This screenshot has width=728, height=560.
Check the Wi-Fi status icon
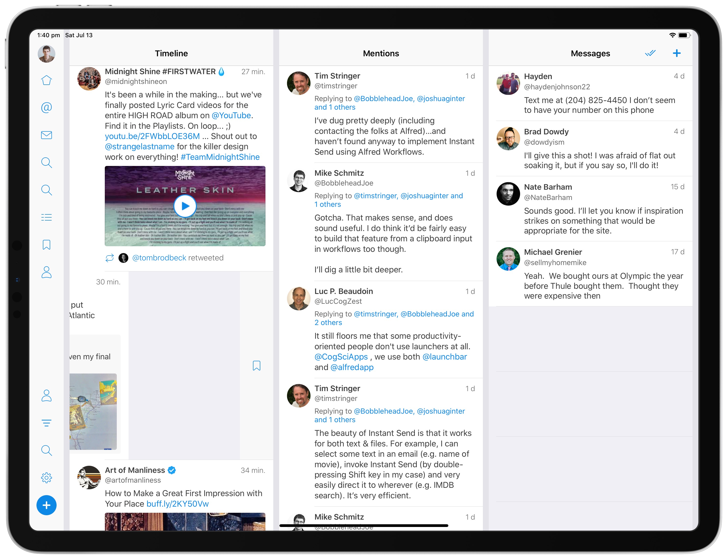coord(672,35)
